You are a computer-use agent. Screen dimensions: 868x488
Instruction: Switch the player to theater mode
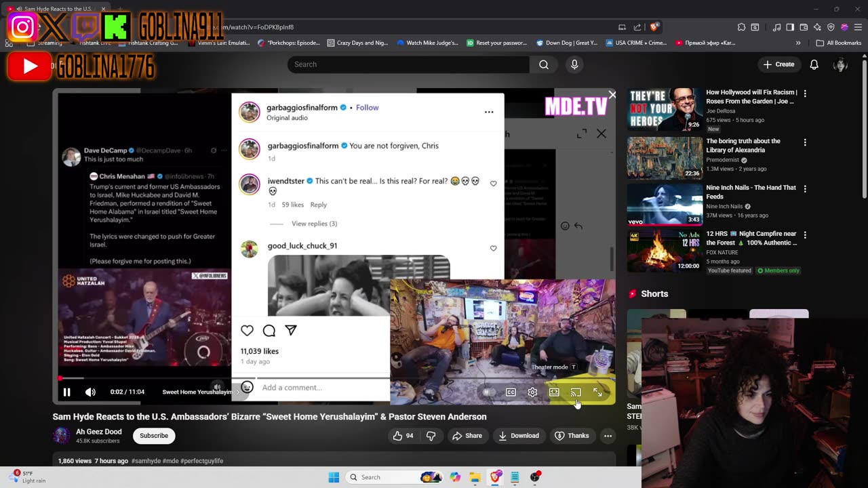point(554,392)
